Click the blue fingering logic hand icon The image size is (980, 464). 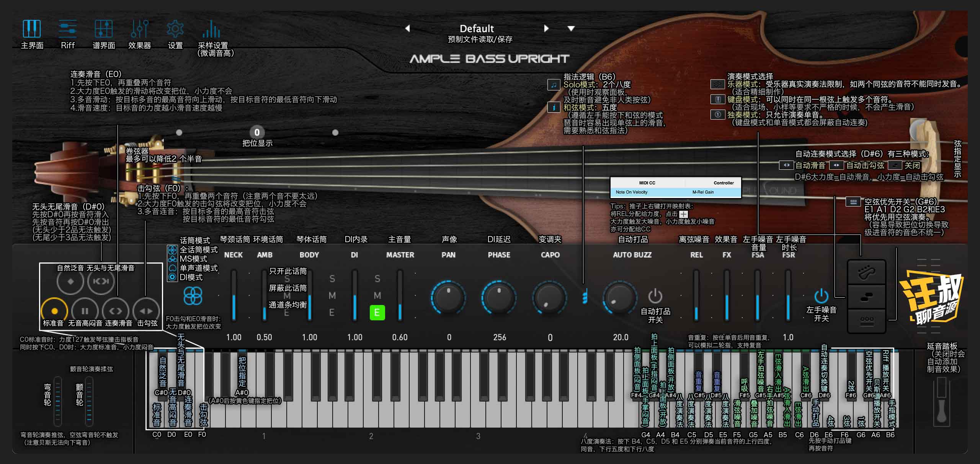tap(585, 297)
